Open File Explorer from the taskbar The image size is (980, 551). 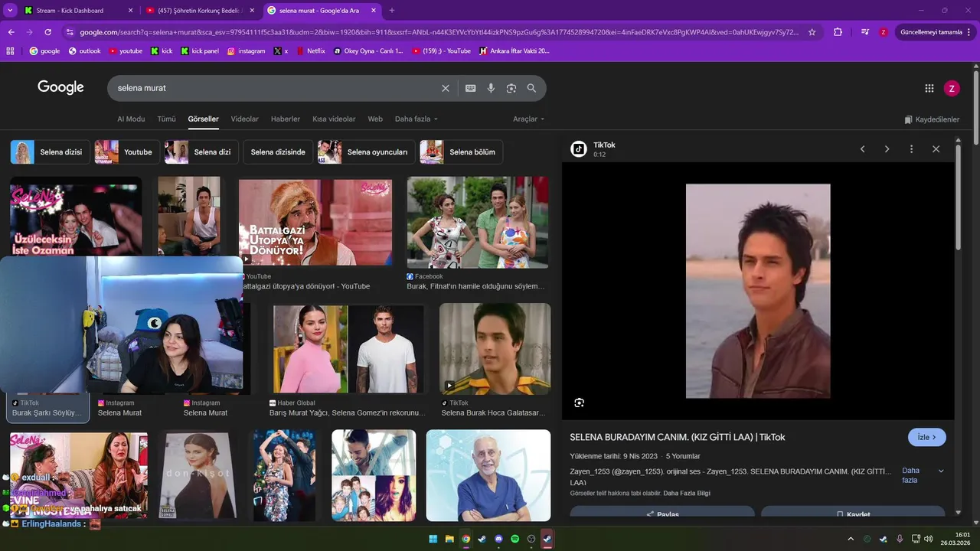(x=449, y=539)
